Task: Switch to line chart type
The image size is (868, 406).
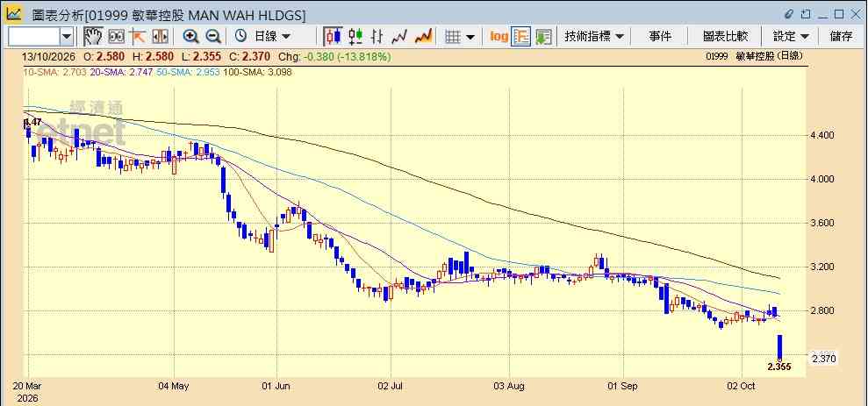Action: click(399, 37)
